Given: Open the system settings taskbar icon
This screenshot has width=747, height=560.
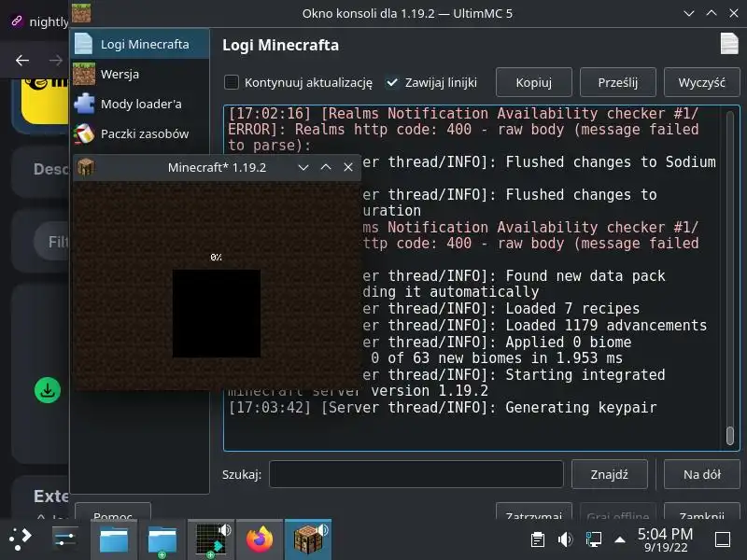Looking at the screenshot, I should 65,539.
